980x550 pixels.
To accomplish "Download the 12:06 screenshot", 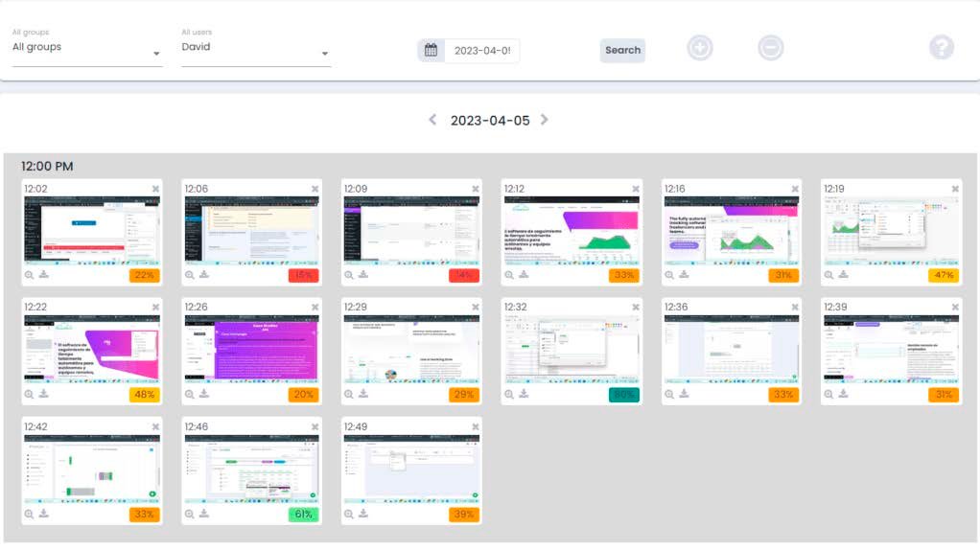I will tap(204, 275).
